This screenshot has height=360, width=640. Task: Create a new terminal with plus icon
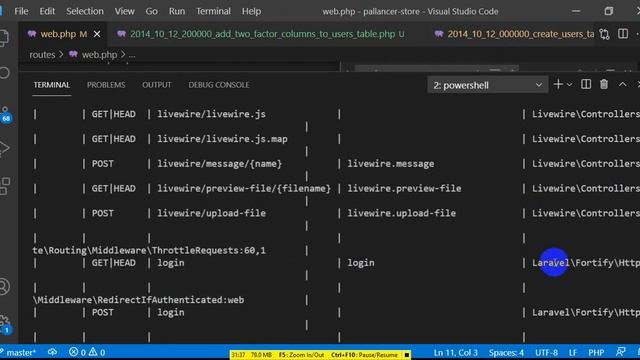click(x=558, y=84)
